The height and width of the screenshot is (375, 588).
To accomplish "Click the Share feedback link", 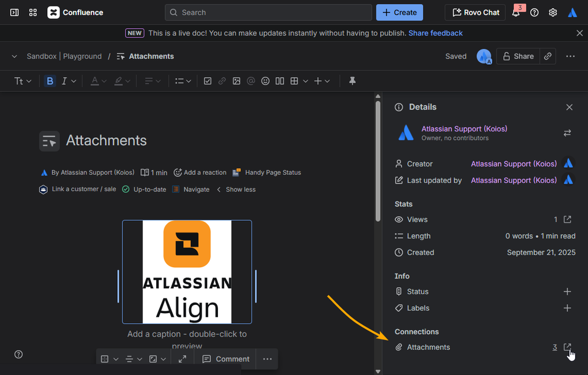I will [435, 33].
